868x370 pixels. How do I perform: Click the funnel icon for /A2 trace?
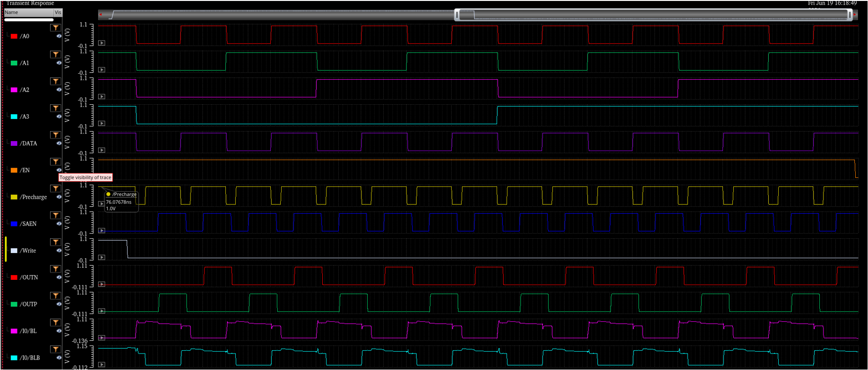56,82
